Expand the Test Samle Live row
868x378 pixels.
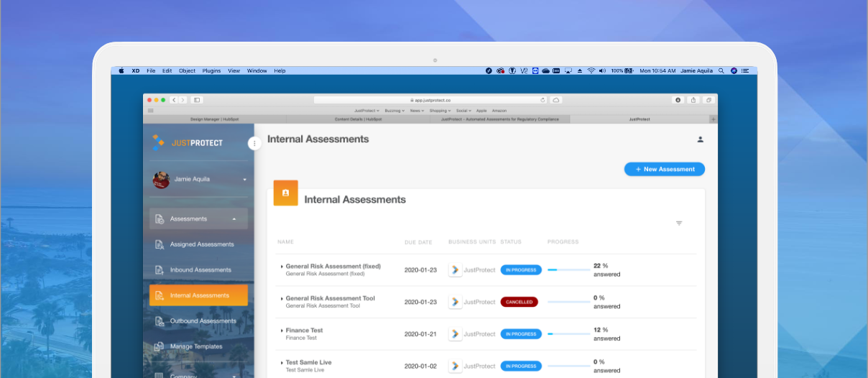coord(282,363)
